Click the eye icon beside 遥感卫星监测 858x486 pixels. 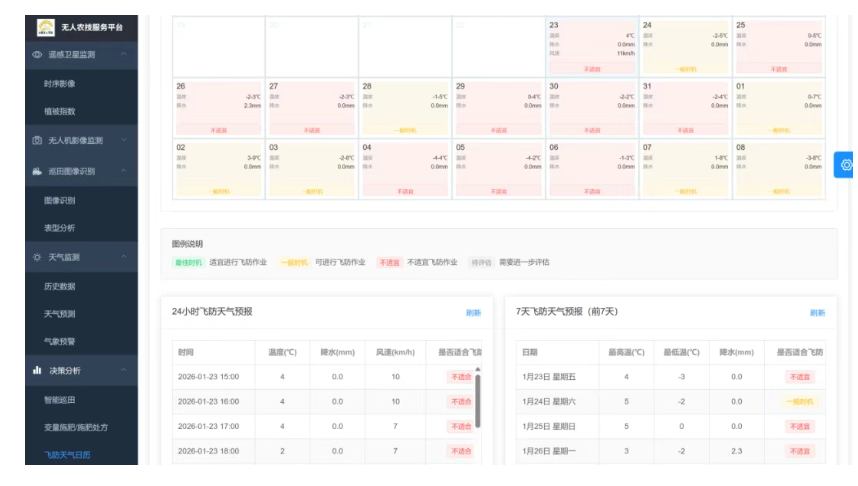point(37,55)
